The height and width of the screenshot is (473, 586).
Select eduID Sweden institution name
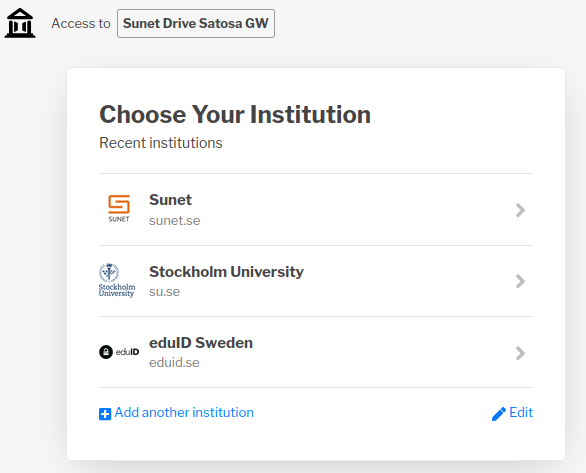[201, 343]
